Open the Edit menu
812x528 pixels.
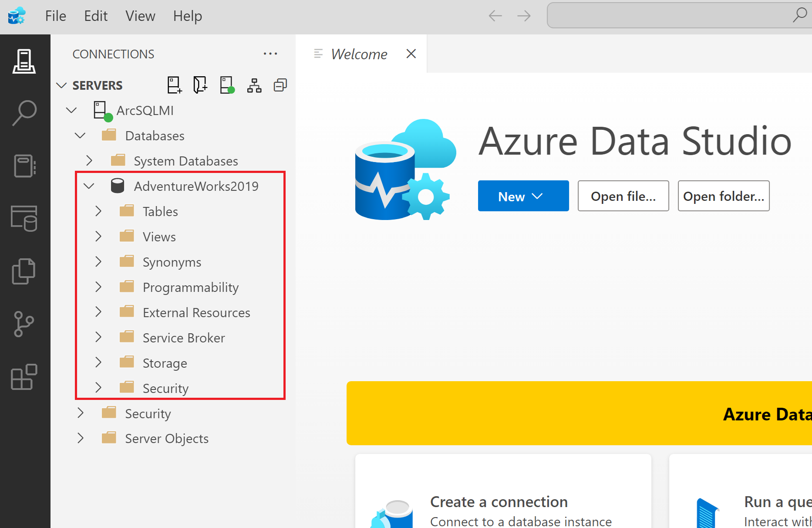(x=96, y=16)
